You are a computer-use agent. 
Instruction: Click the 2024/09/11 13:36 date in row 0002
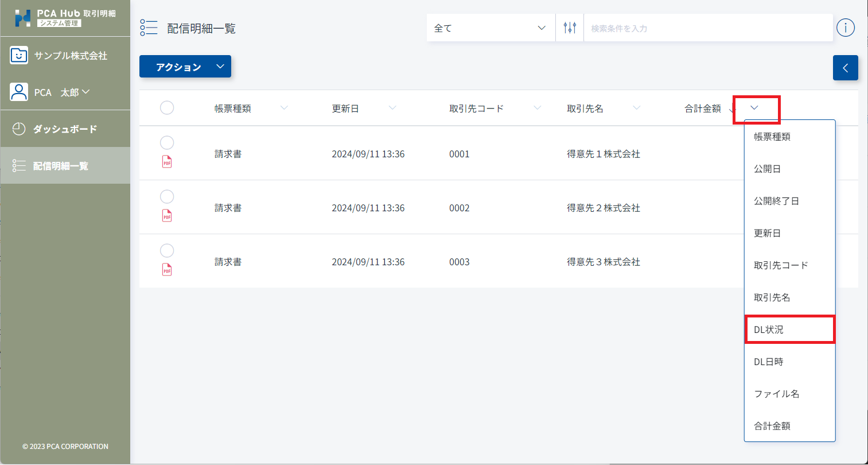pyautogui.click(x=368, y=208)
